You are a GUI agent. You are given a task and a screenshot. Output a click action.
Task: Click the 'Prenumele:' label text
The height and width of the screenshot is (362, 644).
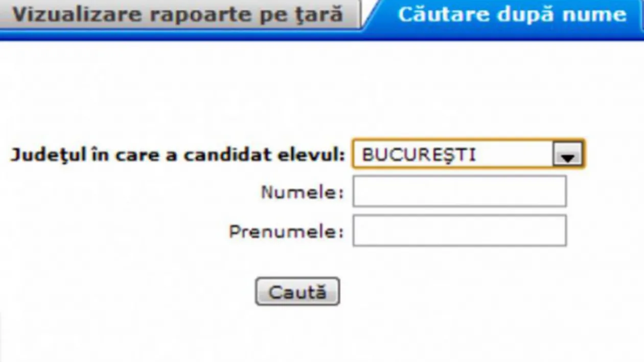[x=286, y=232]
